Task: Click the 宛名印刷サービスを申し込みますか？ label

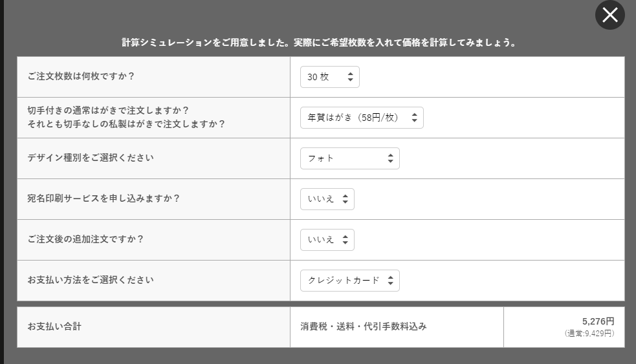Action: [x=104, y=198]
